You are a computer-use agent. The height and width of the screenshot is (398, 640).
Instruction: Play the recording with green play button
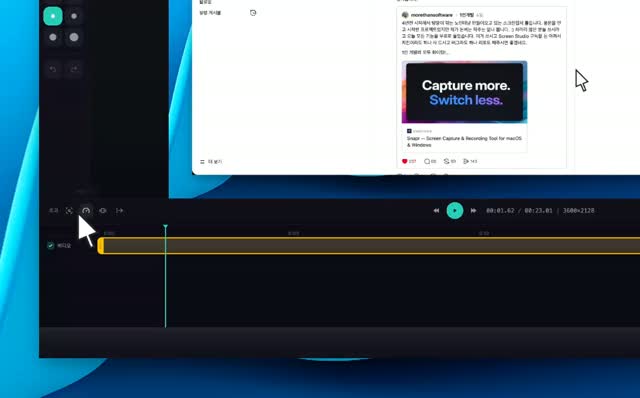455,211
